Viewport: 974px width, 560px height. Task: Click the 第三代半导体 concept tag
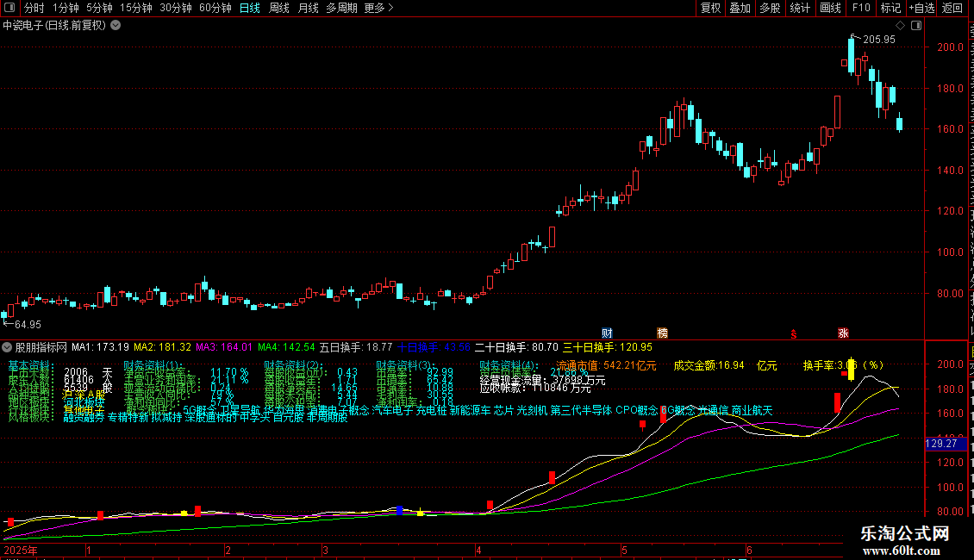pos(582,411)
